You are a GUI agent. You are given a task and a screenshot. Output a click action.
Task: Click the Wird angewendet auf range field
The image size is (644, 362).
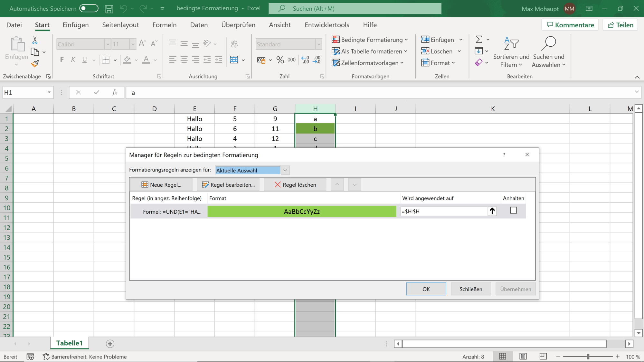point(443,211)
